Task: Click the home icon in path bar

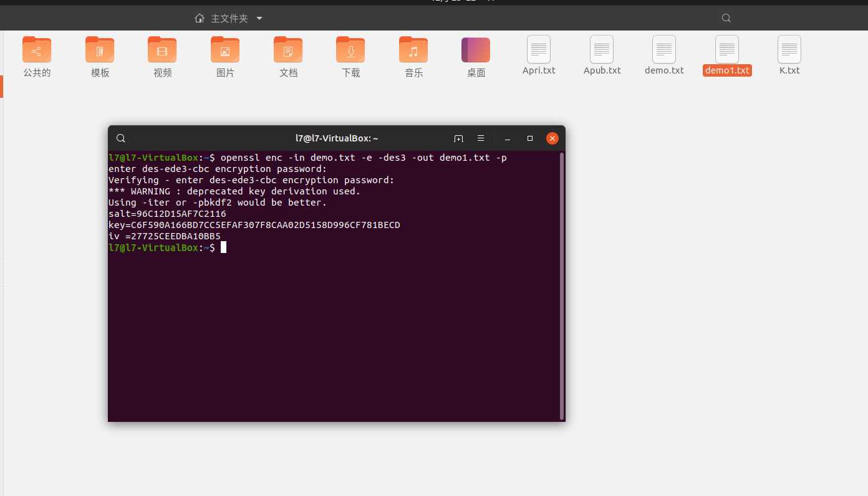Action: point(200,18)
